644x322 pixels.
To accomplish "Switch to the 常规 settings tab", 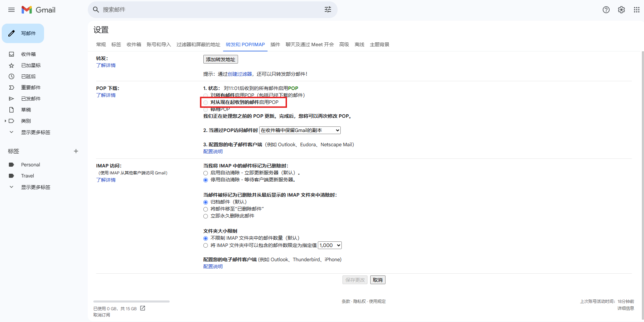I will coord(101,44).
